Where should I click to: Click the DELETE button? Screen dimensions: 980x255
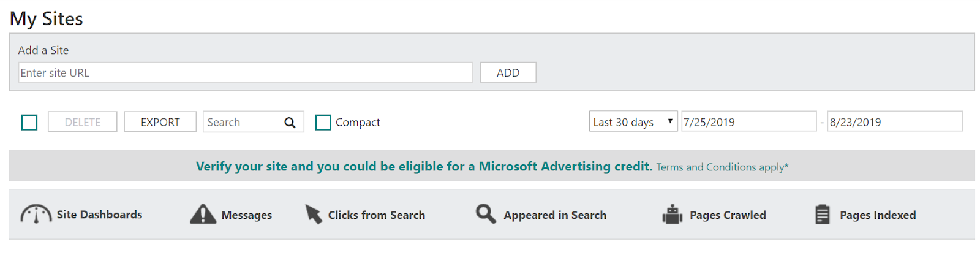click(83, 122)
